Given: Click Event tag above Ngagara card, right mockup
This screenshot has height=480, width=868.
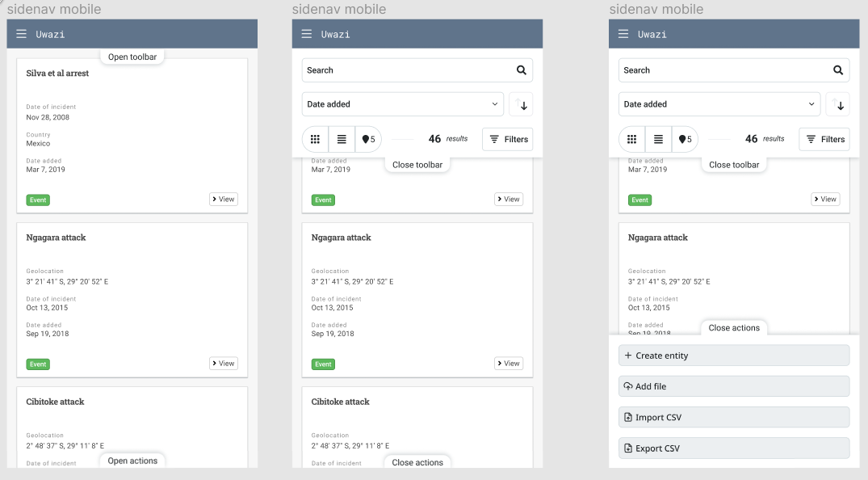Looking at the screenshot, I should coord(640,200).
